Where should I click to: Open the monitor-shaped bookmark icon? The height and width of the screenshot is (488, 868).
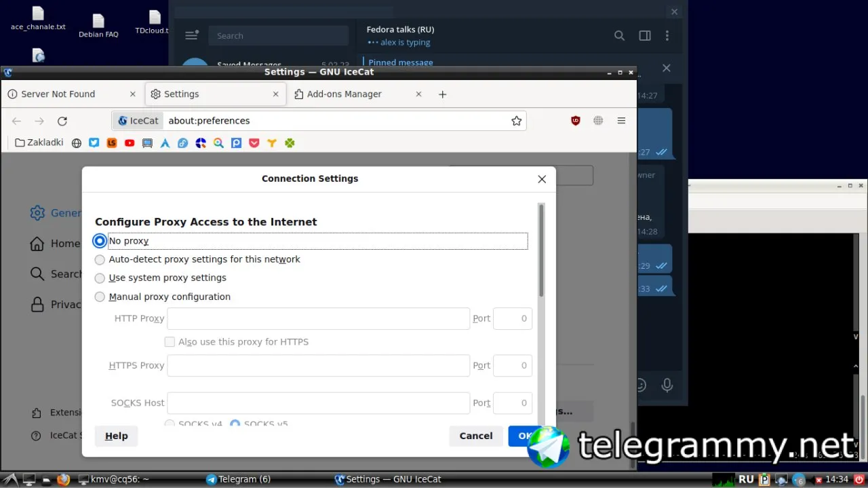click(147, 143)
